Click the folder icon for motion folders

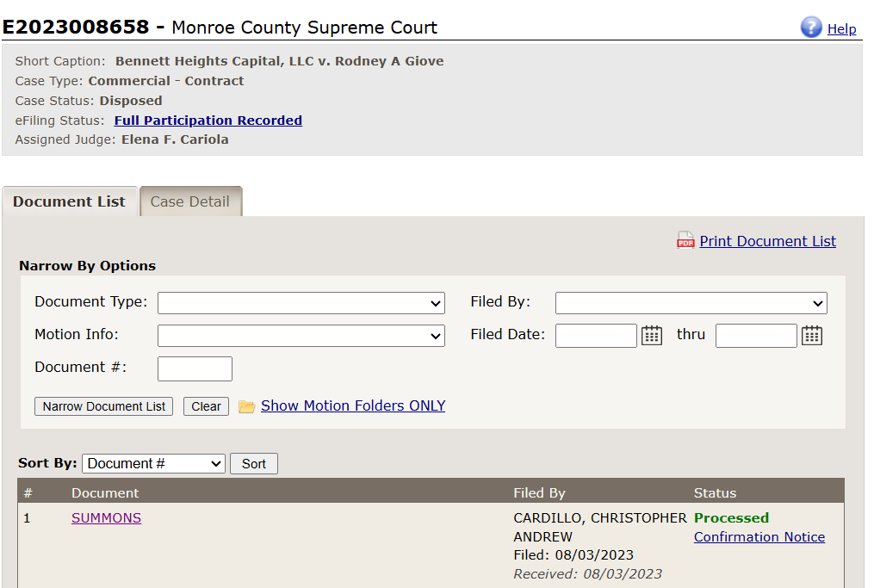pyautogui.click(x=247, y=406)
